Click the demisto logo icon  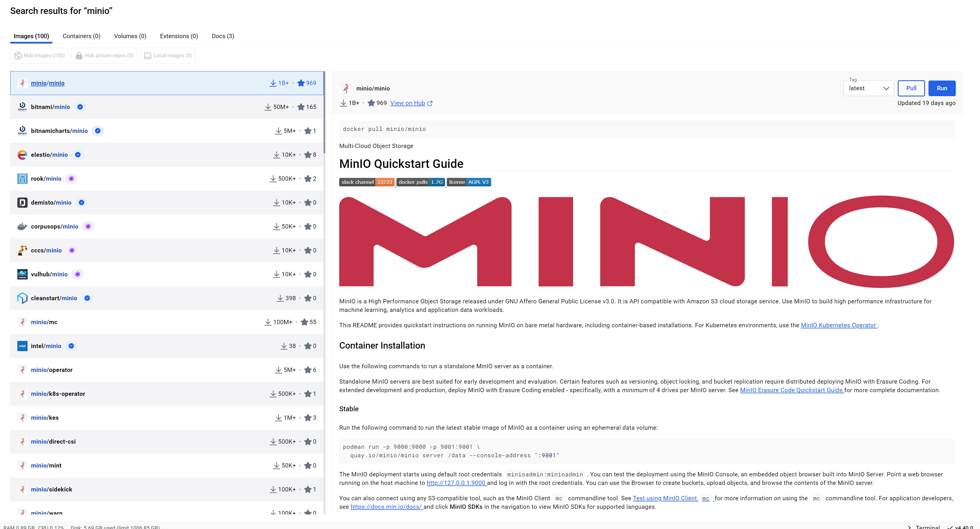(x=22, y=203)
